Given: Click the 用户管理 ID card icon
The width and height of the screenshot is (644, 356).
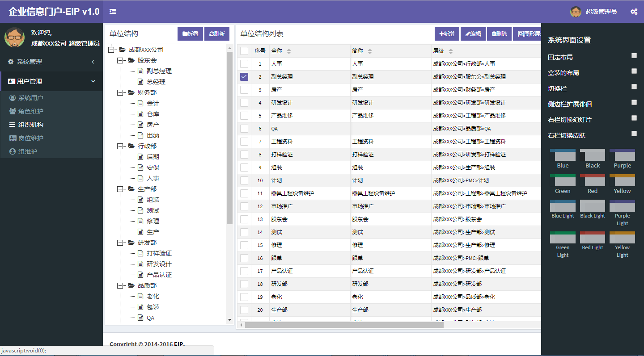Looking at the screenshot, I should point(12,81).
